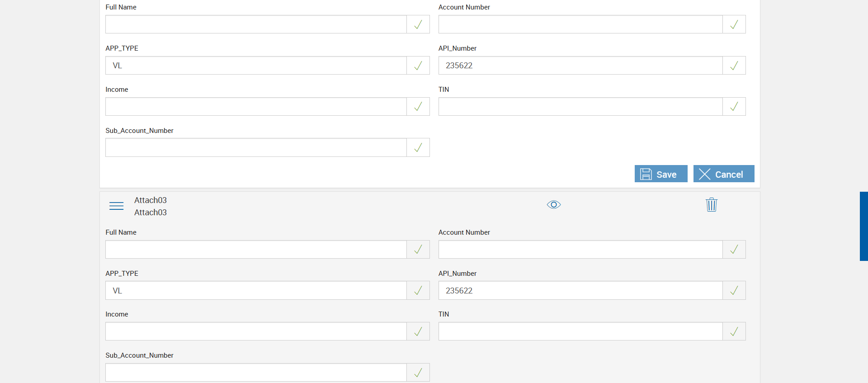Click the Attach03 API_Number field showing 235622
This screenshot has width=868, height=383.
[x=580, y=291]
